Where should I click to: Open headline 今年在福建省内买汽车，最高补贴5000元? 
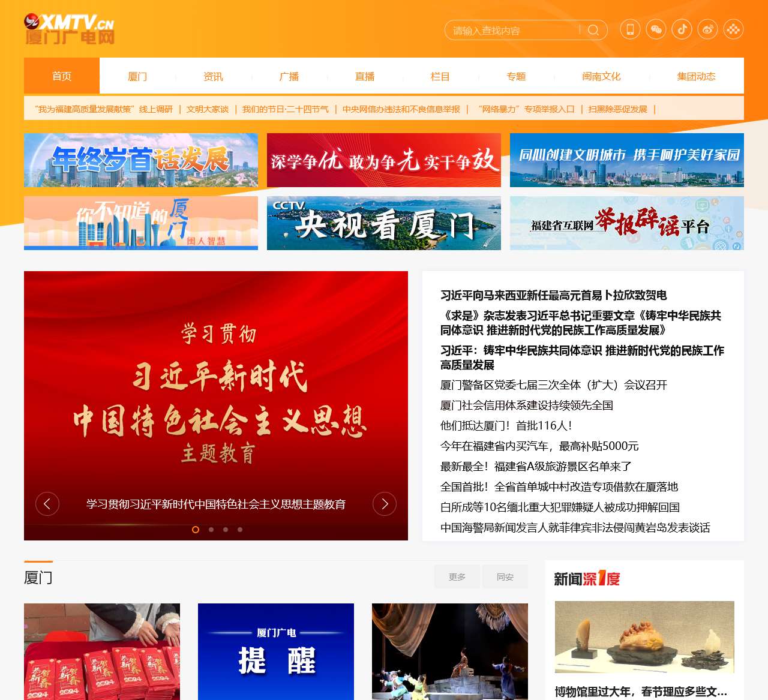tap(539, 446)
